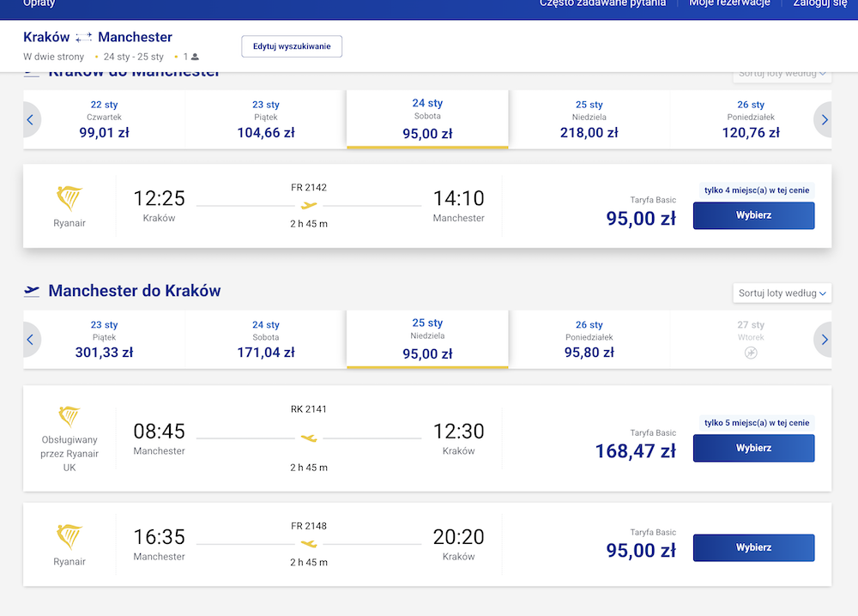Select the 23 sty Piątek outbound date tab
Viewport: 858px width, 616px height.
(x=266, y=120)
